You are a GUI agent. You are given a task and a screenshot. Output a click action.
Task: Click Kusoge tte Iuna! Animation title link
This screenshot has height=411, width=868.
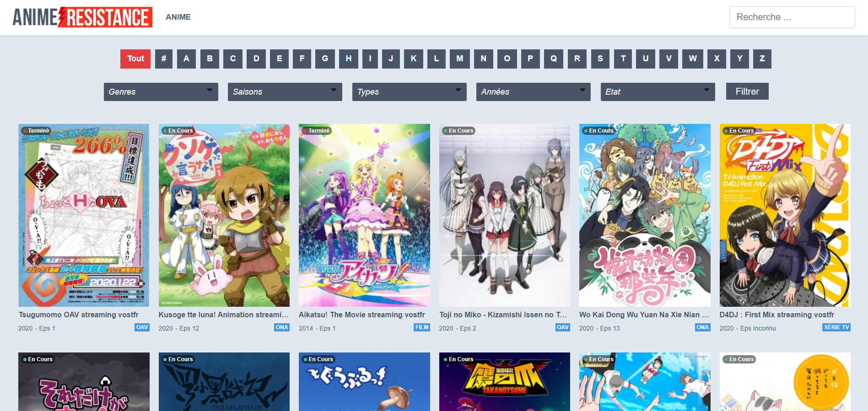coord(224,315)
